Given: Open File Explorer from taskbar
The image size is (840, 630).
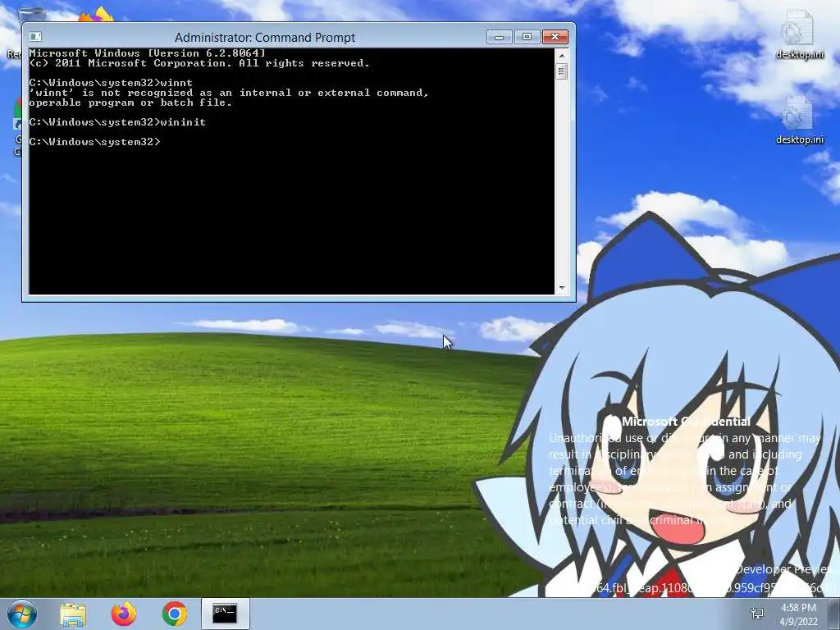Looking at the screenshot, I should coord(73,614).
